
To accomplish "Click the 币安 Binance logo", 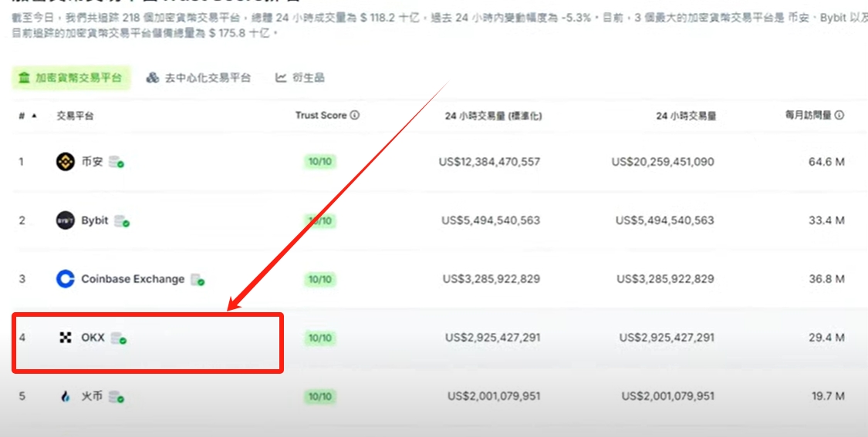I will tap(66, 162).
